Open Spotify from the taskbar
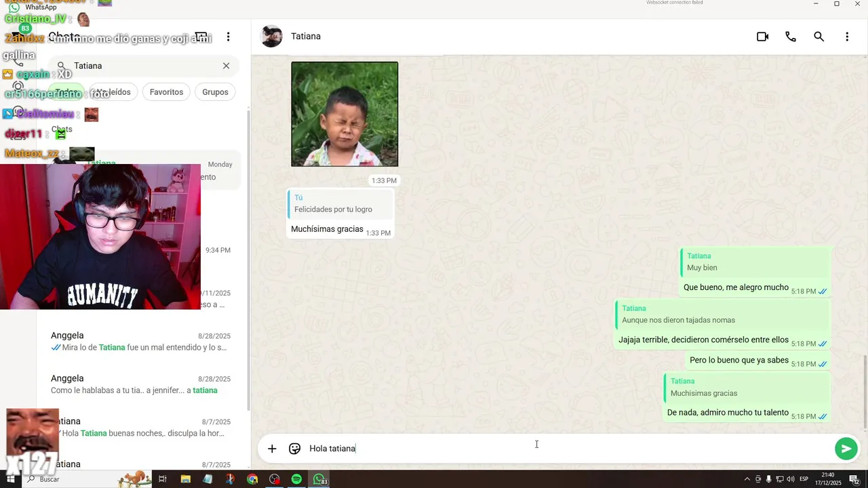Screen dimensions: 868x488 (296, 479)
